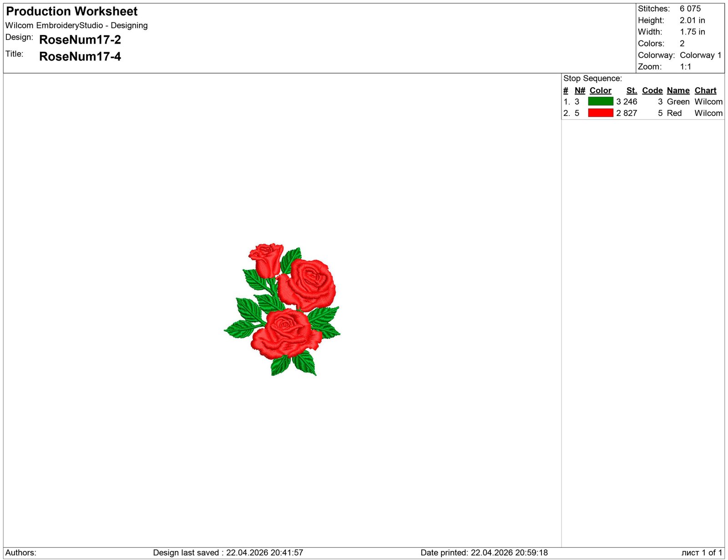
Task: Click the N# column header
Action: click(579, 91)
